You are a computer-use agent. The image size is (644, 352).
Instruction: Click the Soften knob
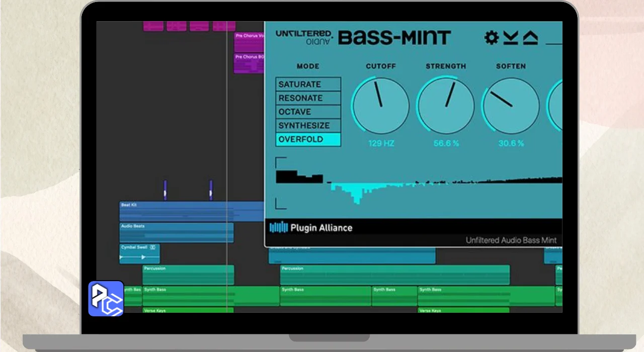[x=511, y=106]
